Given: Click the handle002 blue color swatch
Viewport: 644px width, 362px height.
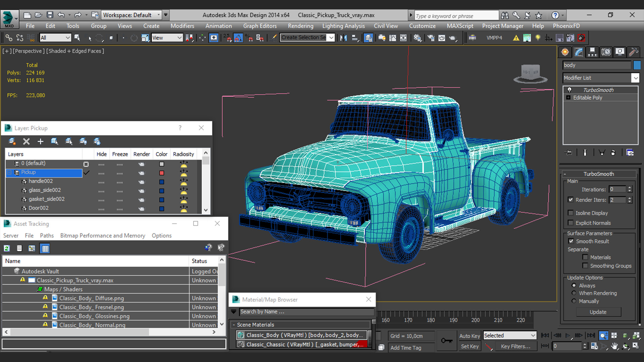Looking at the screenshot, I should click(x=161, y=182).
